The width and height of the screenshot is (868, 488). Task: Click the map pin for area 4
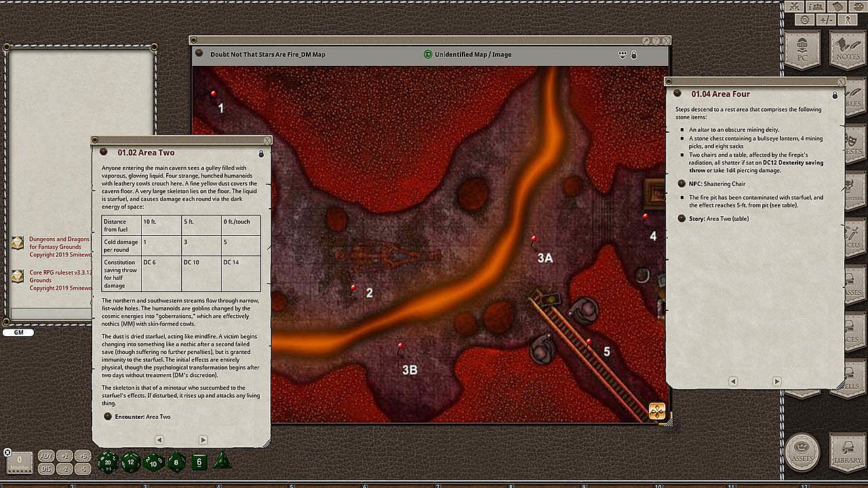(x=646, y=218)
